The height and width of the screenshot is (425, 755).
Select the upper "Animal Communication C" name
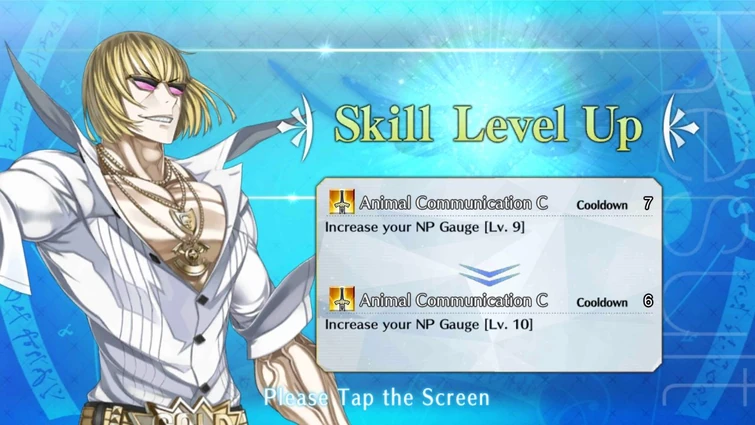453,203
